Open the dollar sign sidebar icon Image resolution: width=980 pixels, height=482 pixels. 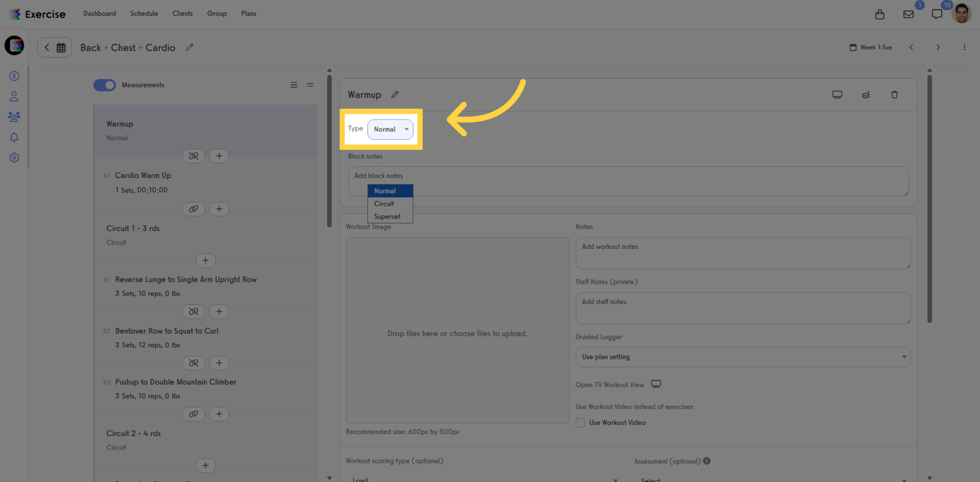coord(14,76)
